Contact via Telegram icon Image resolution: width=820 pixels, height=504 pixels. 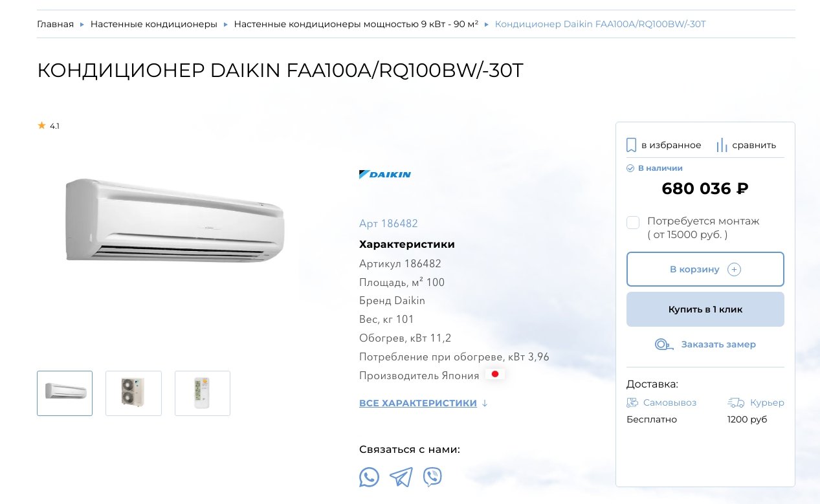[x=401, y=477]
